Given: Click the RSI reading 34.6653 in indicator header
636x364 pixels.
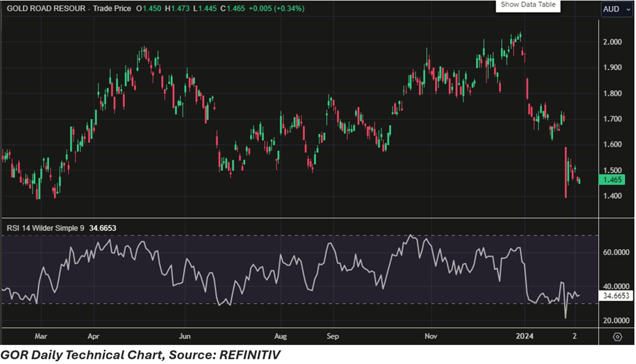Looking at the screenshot, I should [x=102, y=228].
